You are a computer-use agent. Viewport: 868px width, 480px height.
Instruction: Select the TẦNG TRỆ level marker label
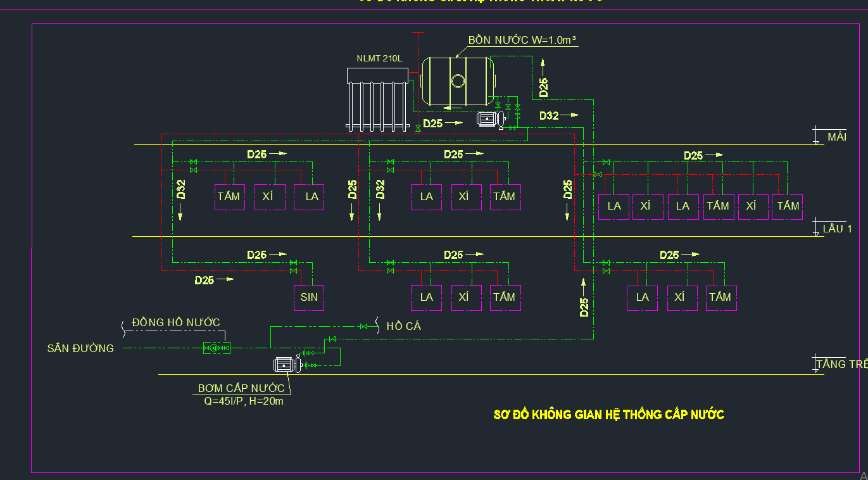coord(841,364)
